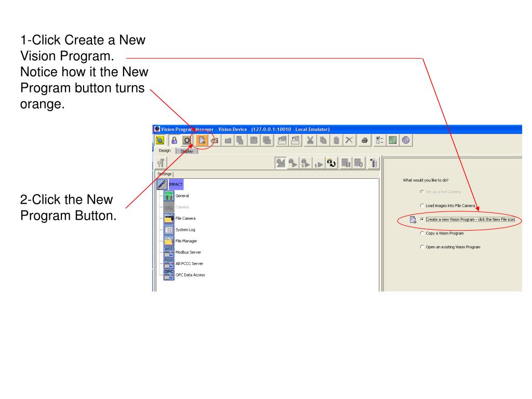
Task: Click the Print icon in toolbar
Action: click(x=365, y=140)
